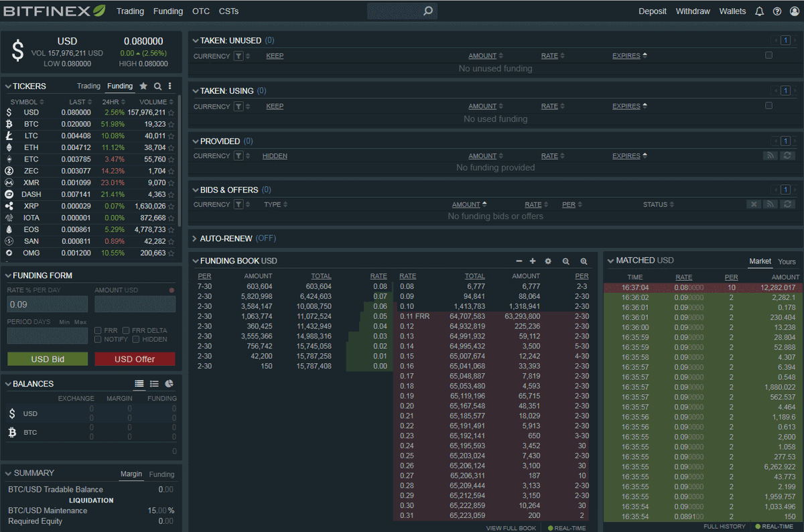Viewport: 804px width, 532px height.
Task: Favorite the OMG ticker row star
Action: 172,253
